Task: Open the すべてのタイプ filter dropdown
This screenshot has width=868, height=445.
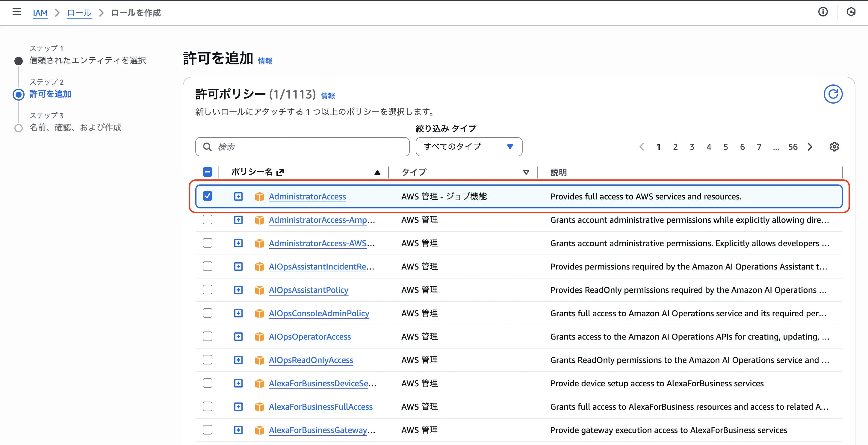Action: click(469, 146)
